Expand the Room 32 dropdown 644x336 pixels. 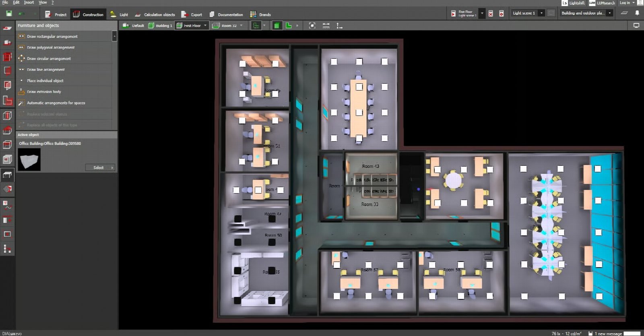tap(241, 25)
